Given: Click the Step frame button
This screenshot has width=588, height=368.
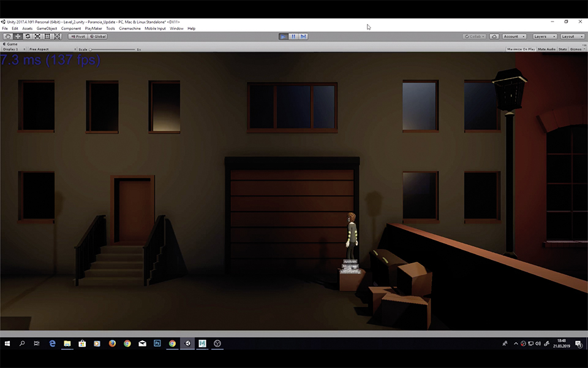Looking at the screenshot, I should (303, 37).
